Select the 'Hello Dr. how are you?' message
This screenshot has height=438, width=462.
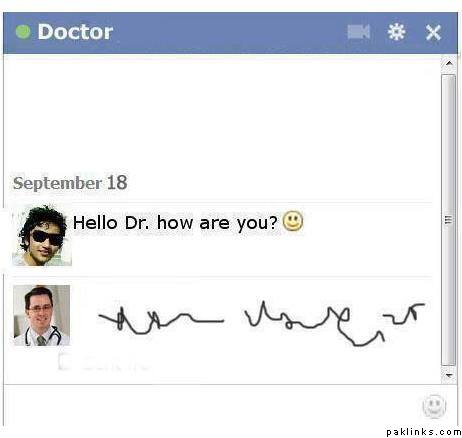coord(175,222)
